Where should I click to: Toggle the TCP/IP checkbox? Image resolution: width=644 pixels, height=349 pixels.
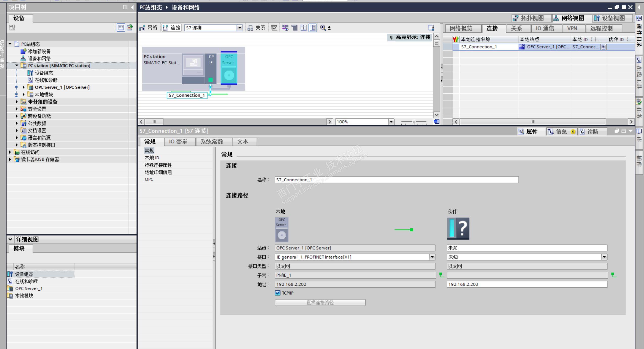click(x=278, y=293)
